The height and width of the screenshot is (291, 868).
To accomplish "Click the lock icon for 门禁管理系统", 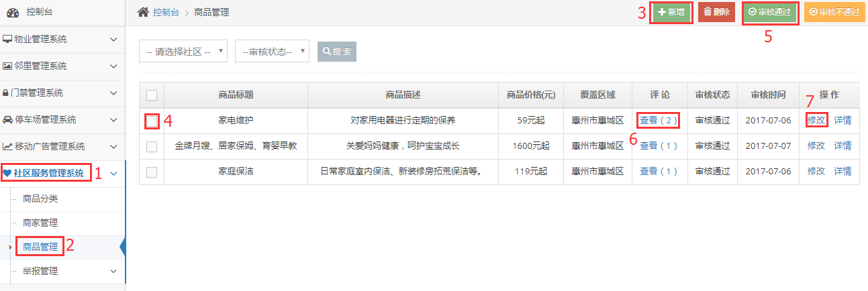I will click(6, 93).
